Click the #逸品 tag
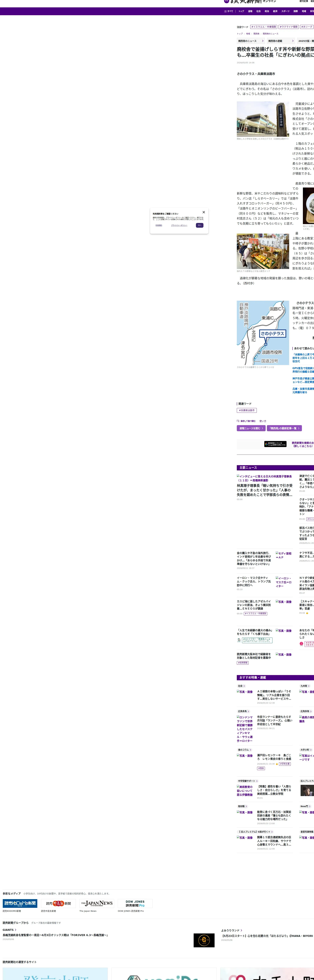The width and height of the screenshot is (314, 980). pyautogui.click(x=261, y=768)
